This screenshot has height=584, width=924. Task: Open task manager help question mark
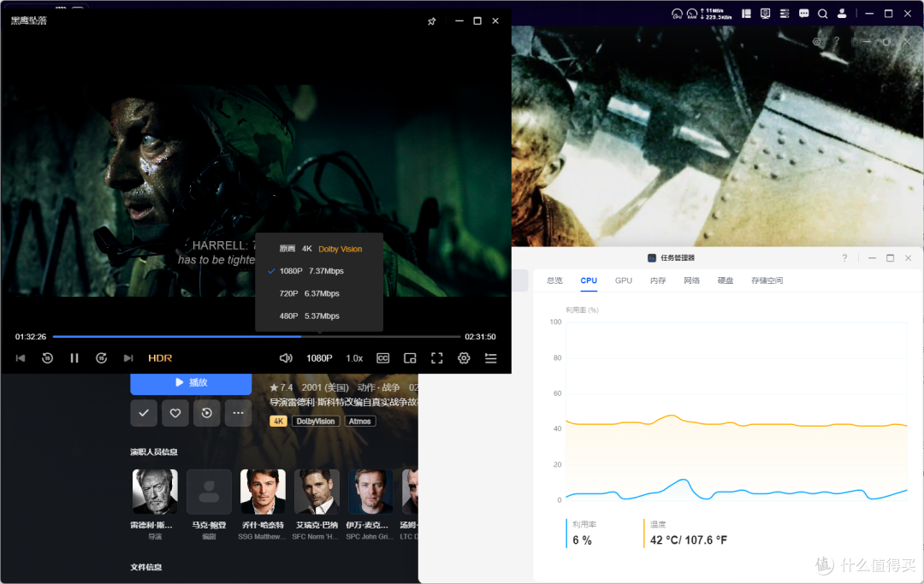coord(844,258)
